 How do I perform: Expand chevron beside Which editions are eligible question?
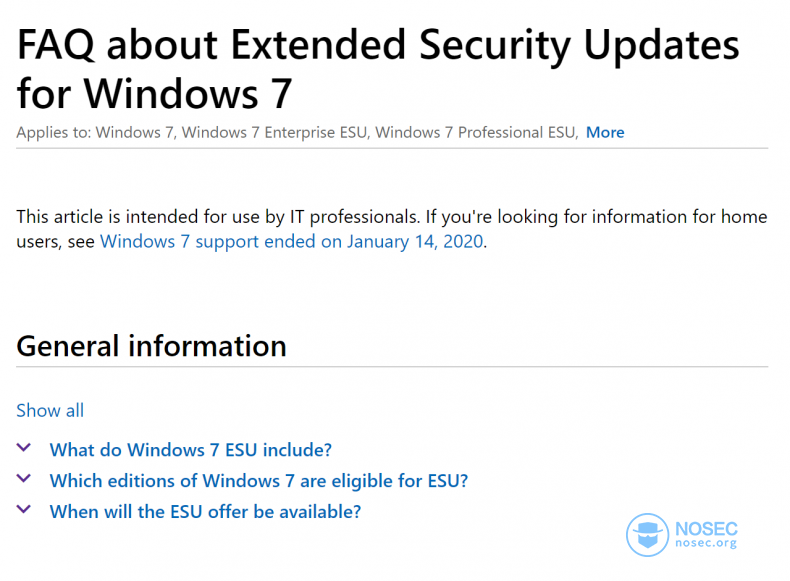click(x=24, y=478)
